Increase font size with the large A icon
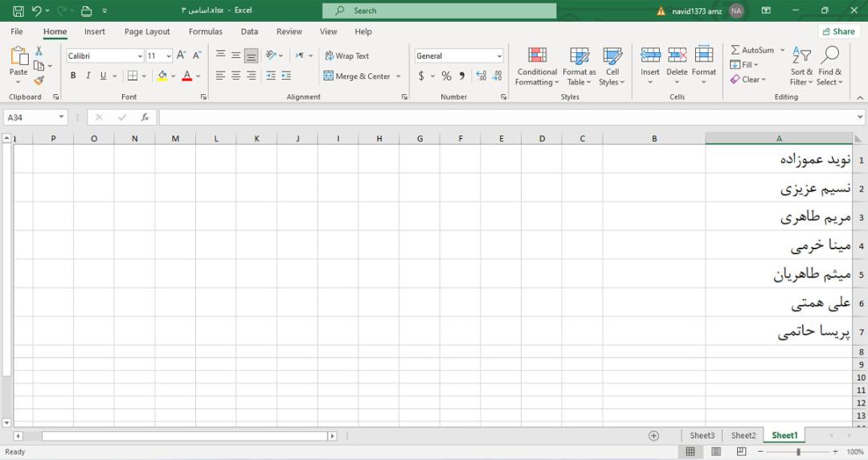 click(x=181, y=55)
